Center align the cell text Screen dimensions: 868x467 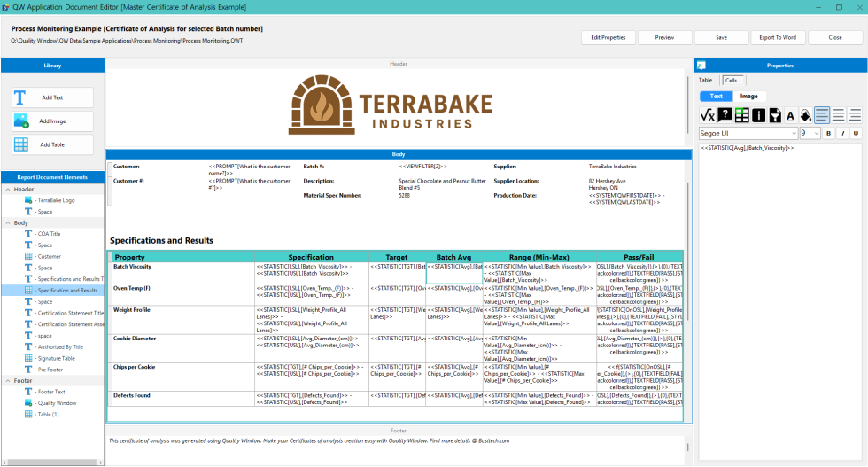pos(838,115)
